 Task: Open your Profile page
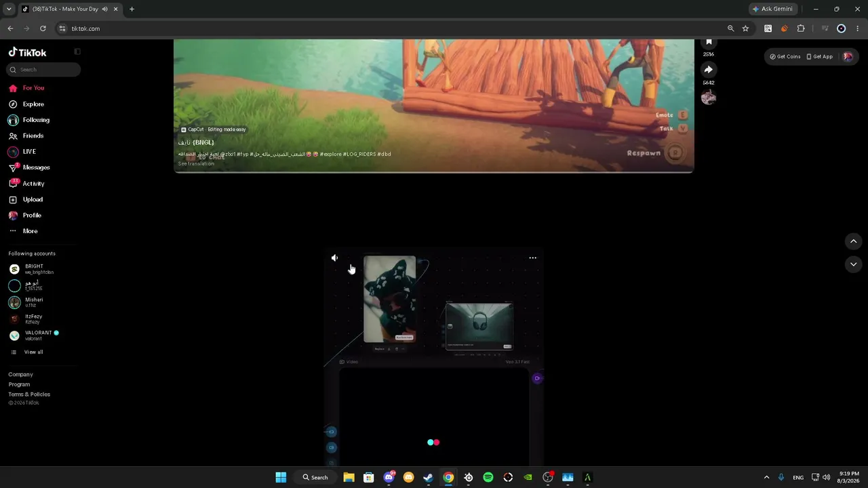click(x=25, y=216)
